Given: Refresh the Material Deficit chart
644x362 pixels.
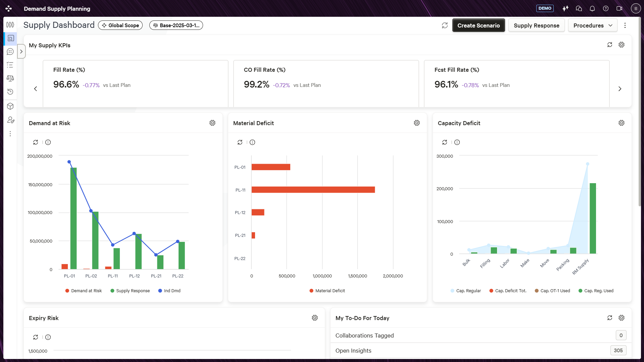Looking at the screenshot, I should (240, 142).
